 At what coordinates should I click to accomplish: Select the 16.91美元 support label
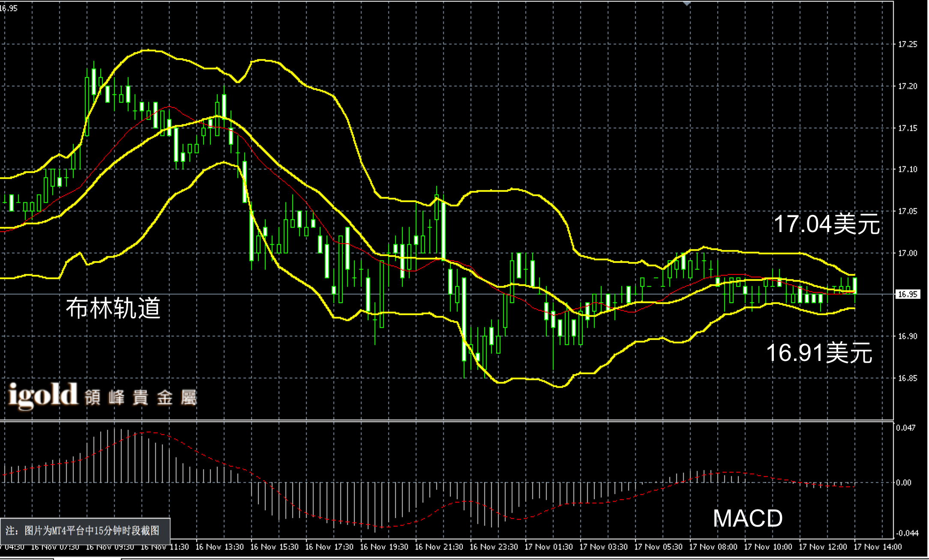click(x=818, y=353)
